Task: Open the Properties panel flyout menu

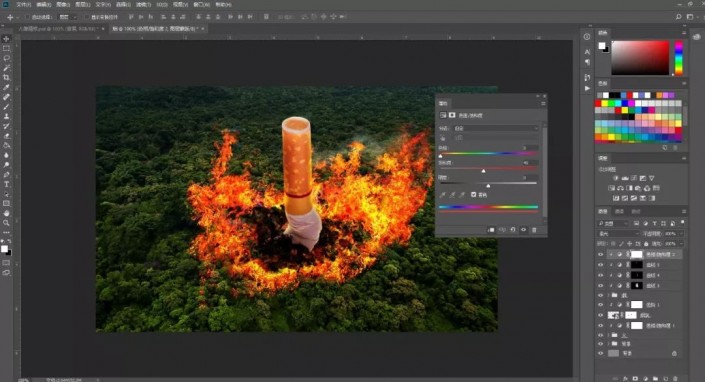Action: tap(543, 103)
